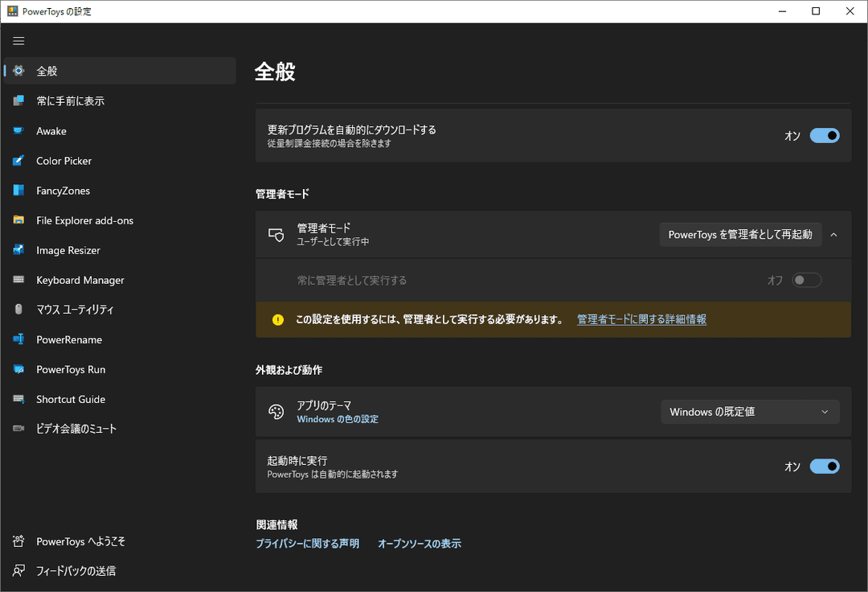
Task: Open マウス ユーティリティ settings
Action: pos(120,309)
